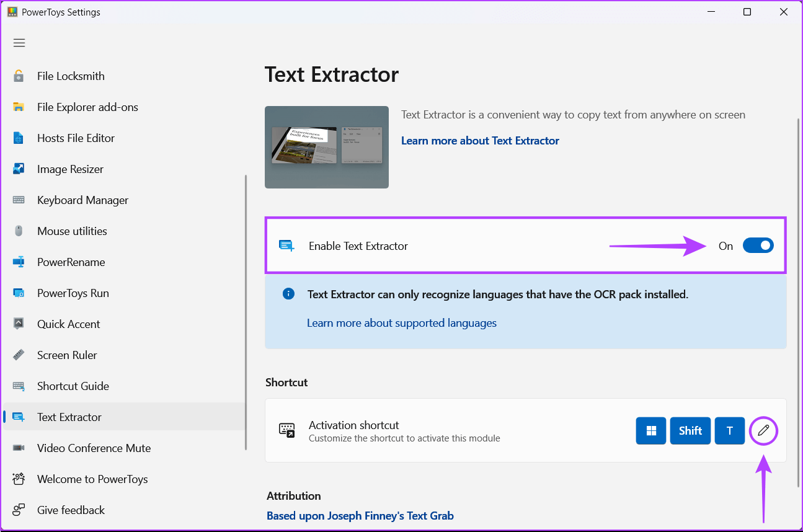
Task: Click the Shortcut Guide icon
Action: pyautogui.click(x=19, y=386)
